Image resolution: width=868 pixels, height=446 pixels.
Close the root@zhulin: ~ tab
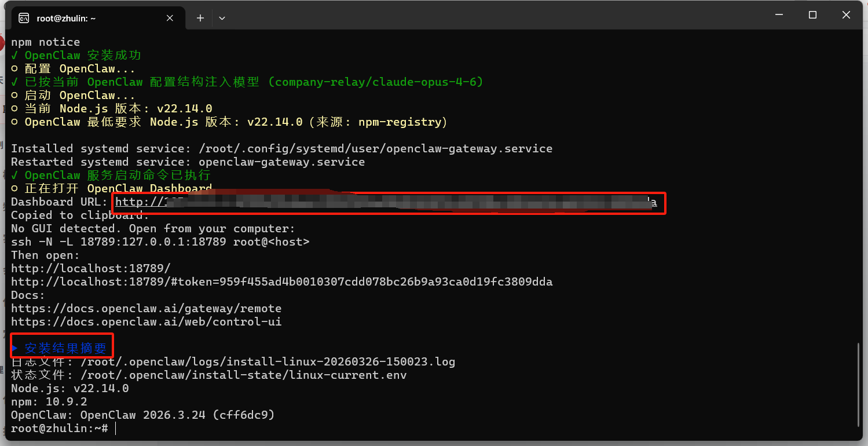[x=170, y=18]
